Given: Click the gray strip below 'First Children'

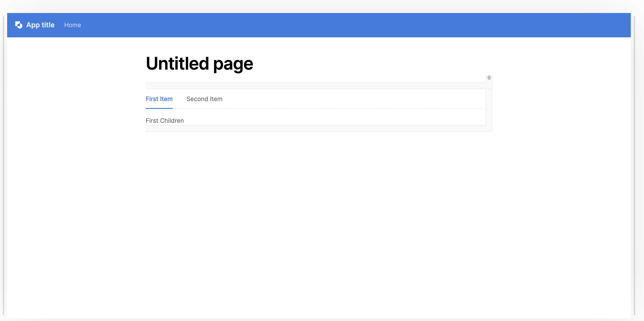Looking at the screenshot, I should 315,129.
